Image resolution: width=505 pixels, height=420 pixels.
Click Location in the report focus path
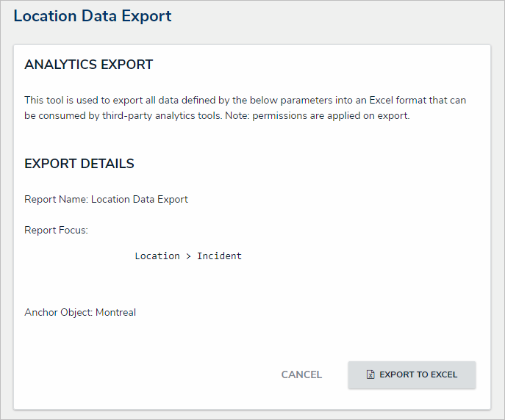pyautogui.click(x=157, y=256)
